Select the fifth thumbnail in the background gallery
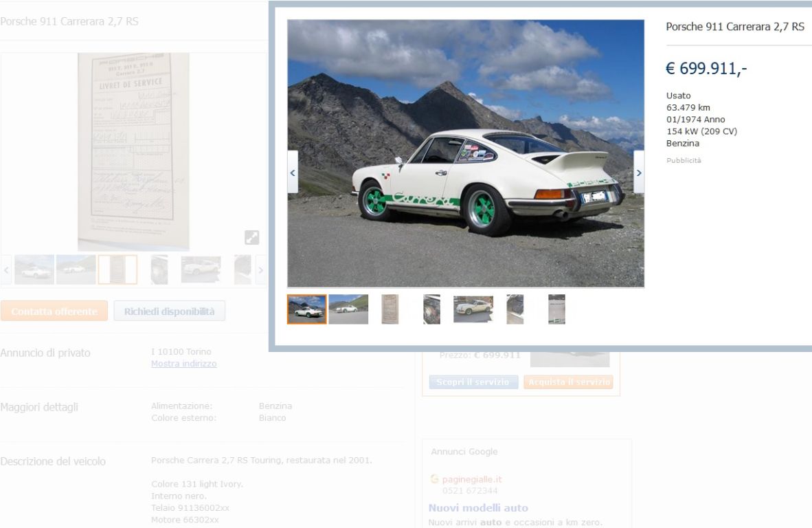The width and height of the screenshot is (812, 528). point(201,269)
